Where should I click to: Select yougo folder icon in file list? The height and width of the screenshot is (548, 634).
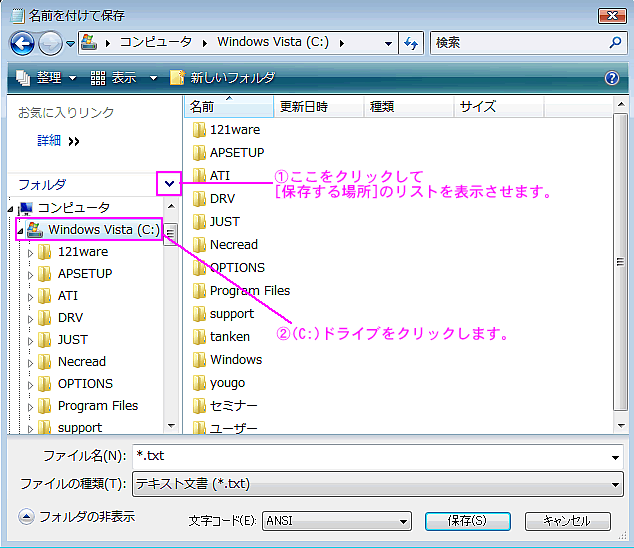point(199,383)
